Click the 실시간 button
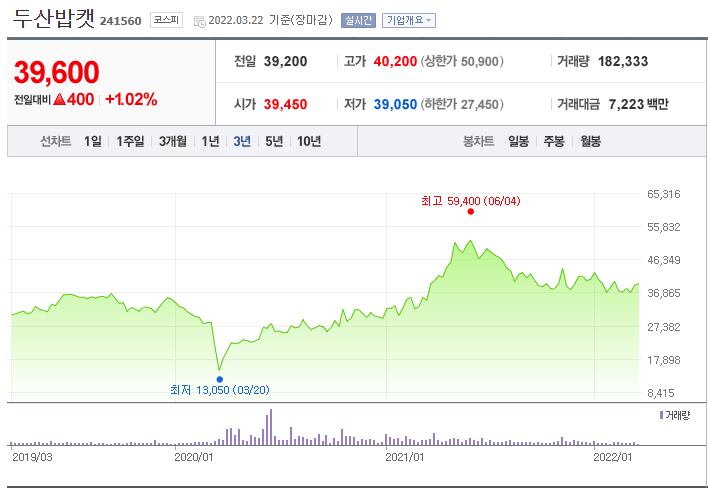 359,20
